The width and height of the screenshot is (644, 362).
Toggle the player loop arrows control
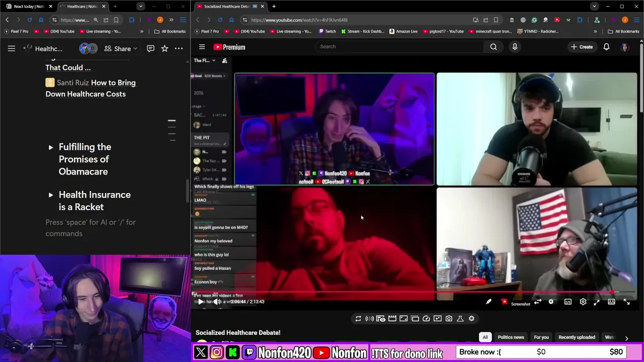pyautogui.click(x=537, y=302)
